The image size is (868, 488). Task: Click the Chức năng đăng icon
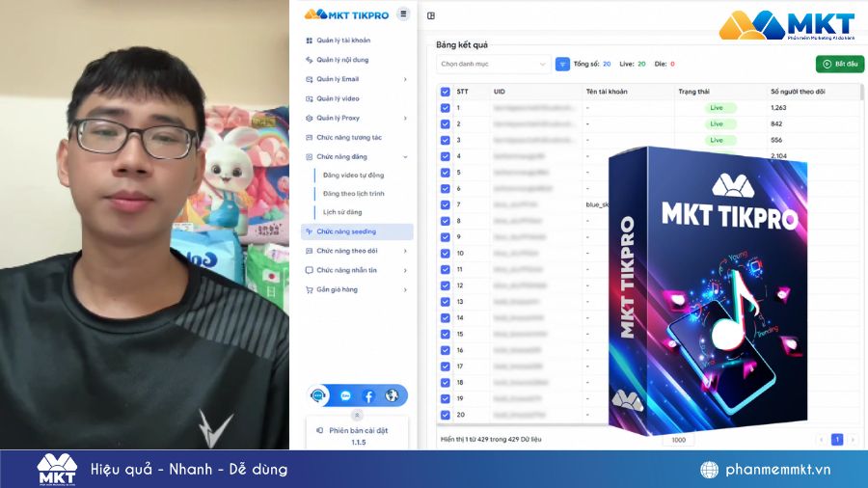click(309, 156)
